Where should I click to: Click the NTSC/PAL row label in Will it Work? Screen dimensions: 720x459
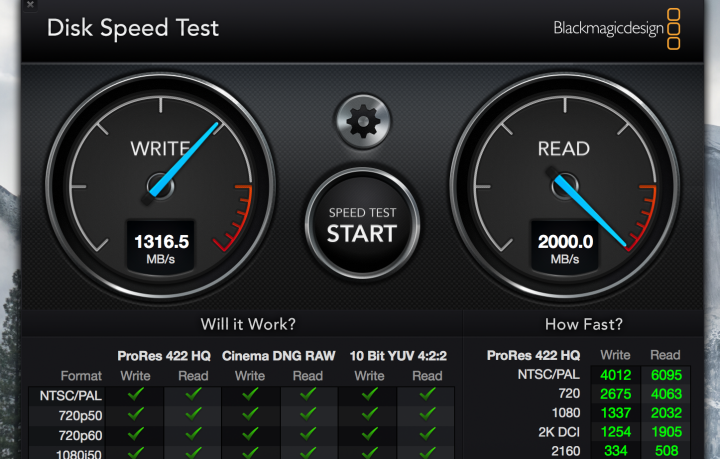[x=70, y=396]
